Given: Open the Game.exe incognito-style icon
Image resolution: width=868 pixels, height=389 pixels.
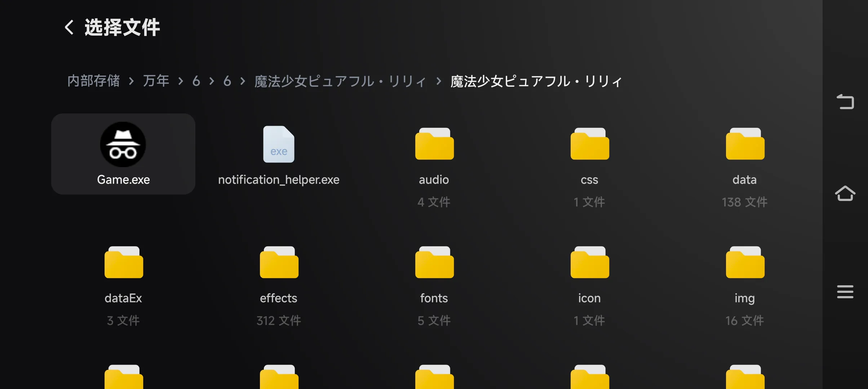Looking at the screenshot, I should tap(123, 144).
